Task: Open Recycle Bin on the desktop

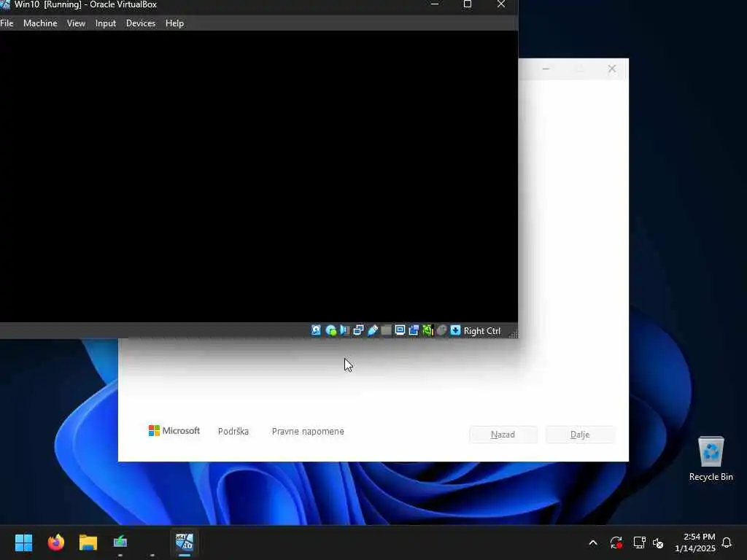Action: [711, 458]
